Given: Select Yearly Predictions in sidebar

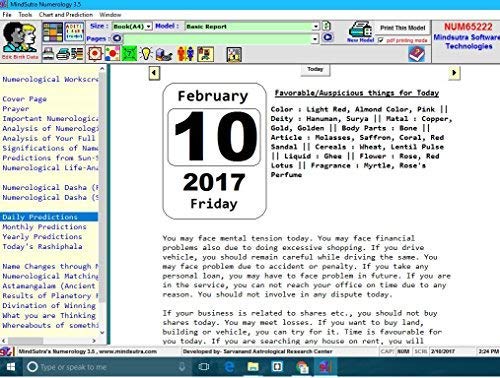Looking at the screenshot, I should [42, 237].
